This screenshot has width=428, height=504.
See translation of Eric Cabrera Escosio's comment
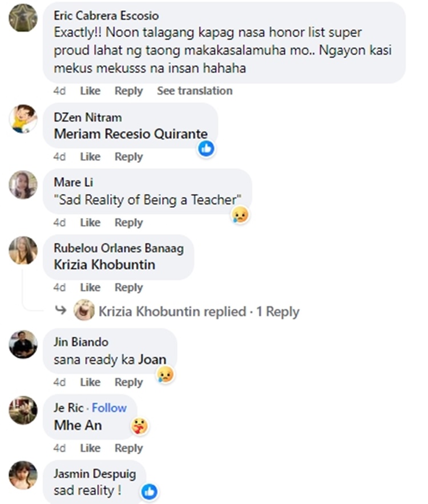coord(195,91)
